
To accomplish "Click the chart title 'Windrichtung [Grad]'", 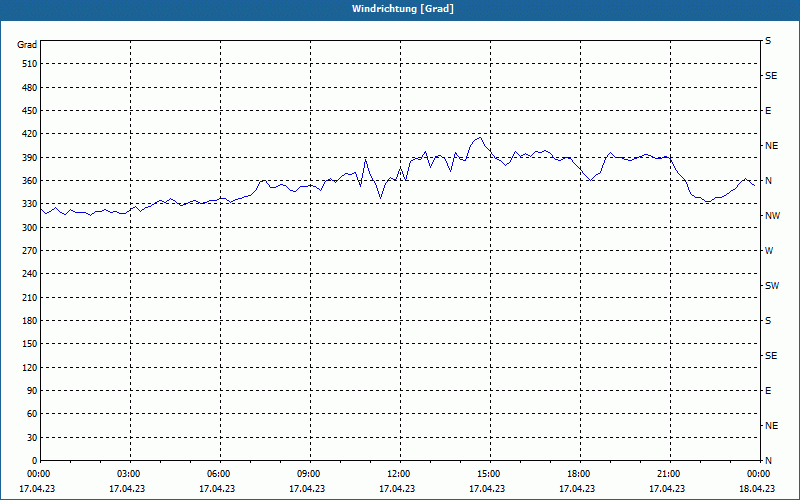I will pyautogui.click(x=403, y=9).
